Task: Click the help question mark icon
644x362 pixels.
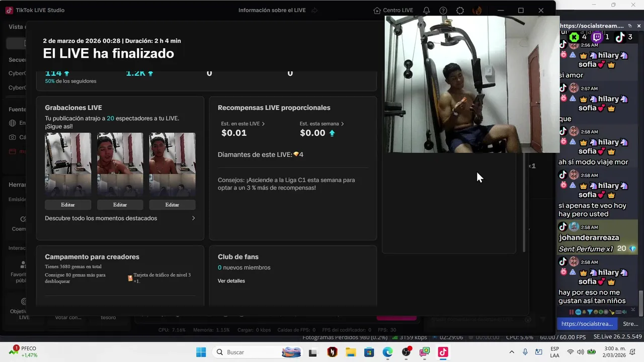Action: coord(443,11)
